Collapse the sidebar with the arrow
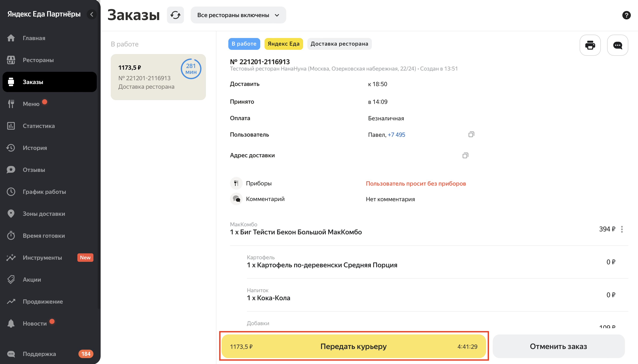The height and width of the screenshot is (364, 638). tap(92, 15)
